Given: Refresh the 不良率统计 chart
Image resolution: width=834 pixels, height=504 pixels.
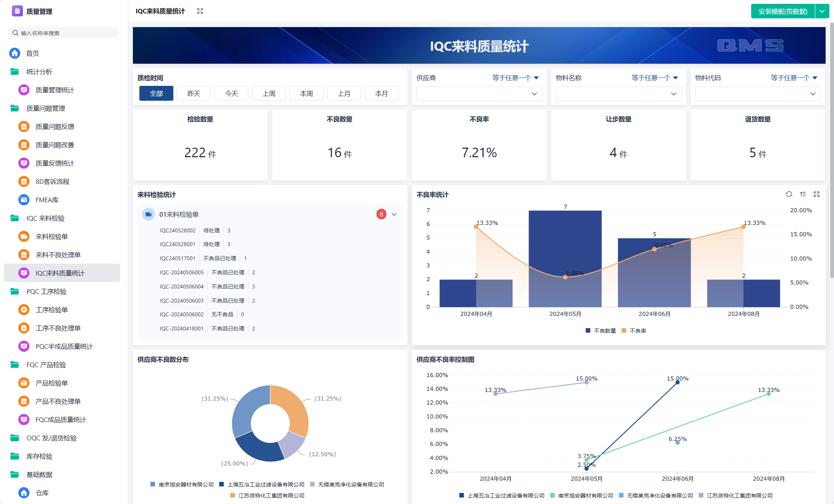Looking at the screenshot, I should [789, 194].
